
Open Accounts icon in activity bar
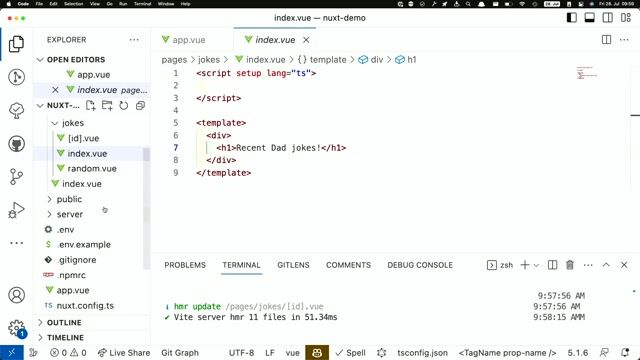point(16,295)
